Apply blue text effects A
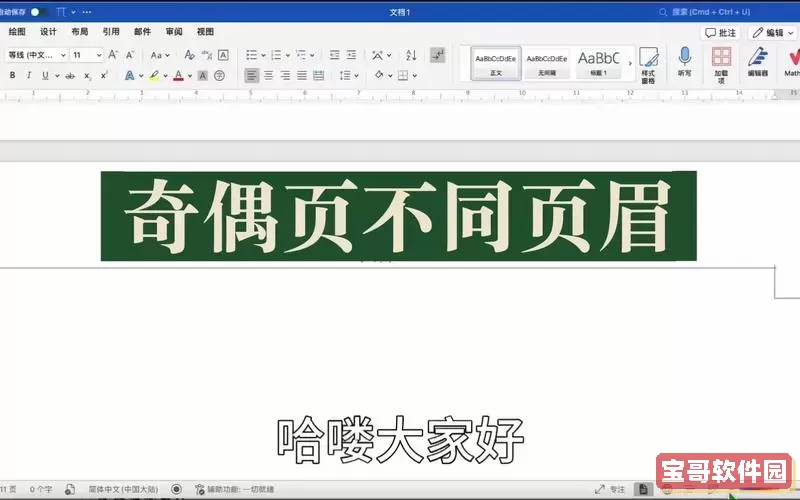Viewport: 800px width, 500px height. point(130,76)
